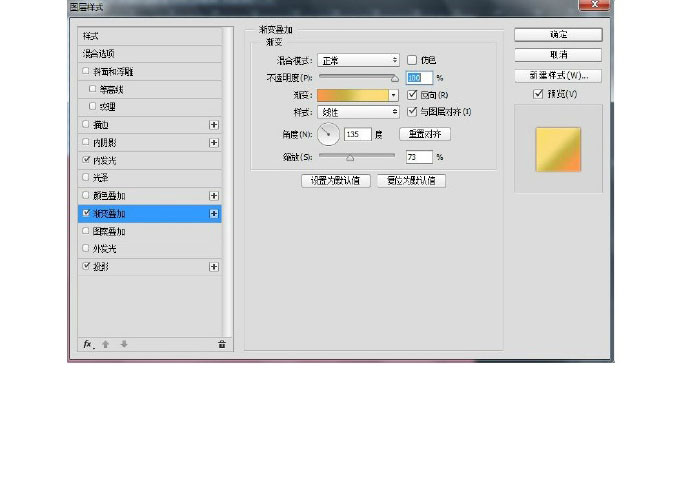This screenshot has width=690, height=480.
Task: Close the 图层样式 dialog
Action: point(595,5)
